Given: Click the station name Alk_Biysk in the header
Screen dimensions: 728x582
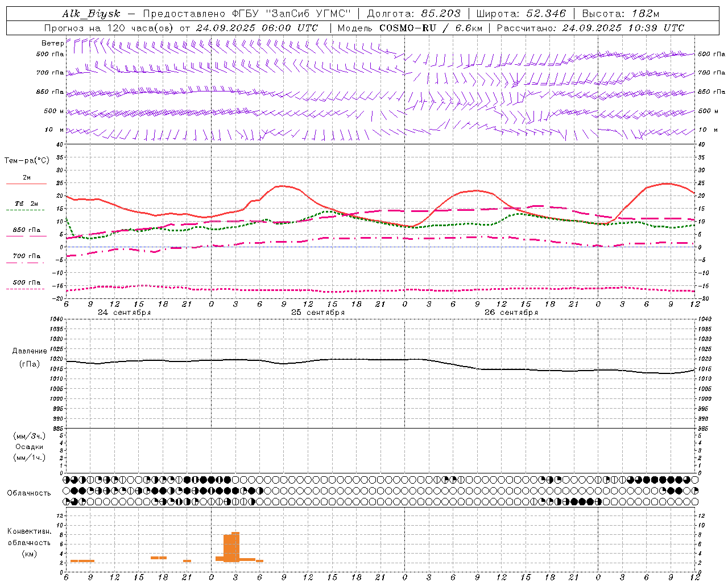Looking at the screenshot, I should pos(91,14).
